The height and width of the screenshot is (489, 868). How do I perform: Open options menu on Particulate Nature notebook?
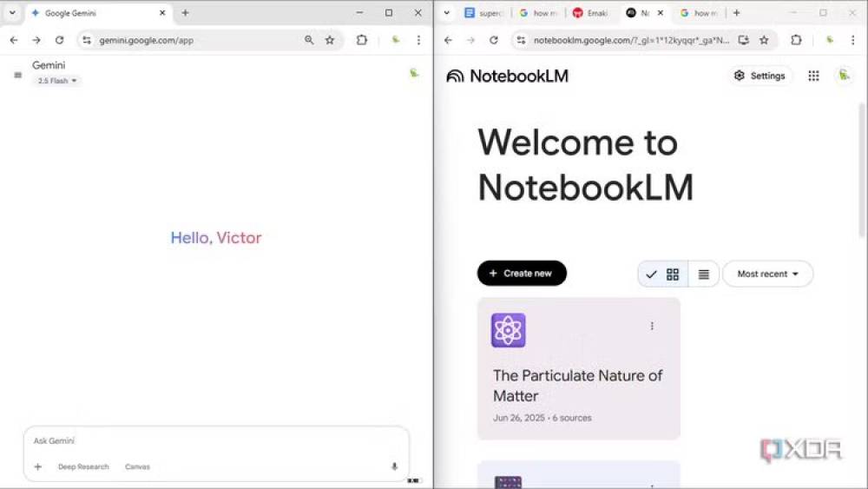pyautogui.click(x=652, y=327)
